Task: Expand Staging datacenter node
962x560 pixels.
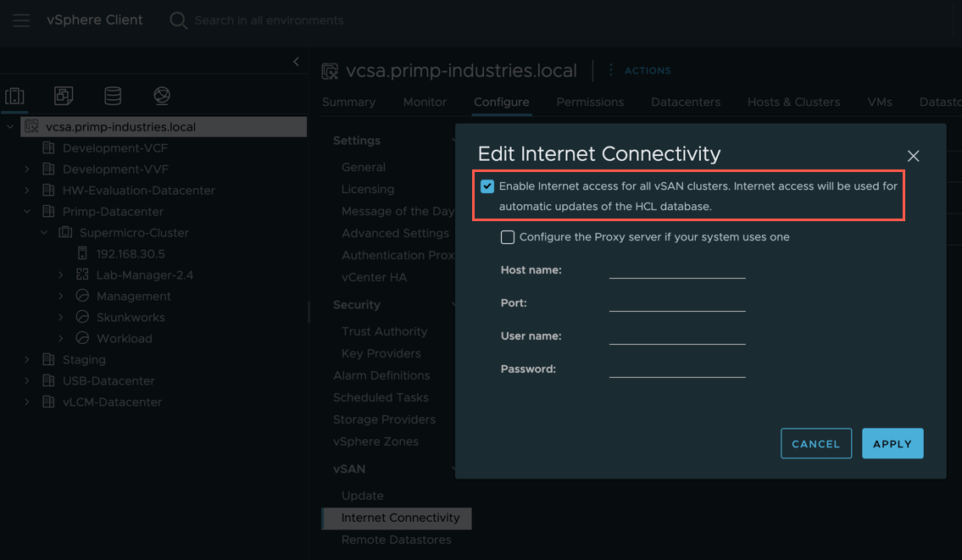Action: coord(27,359)
